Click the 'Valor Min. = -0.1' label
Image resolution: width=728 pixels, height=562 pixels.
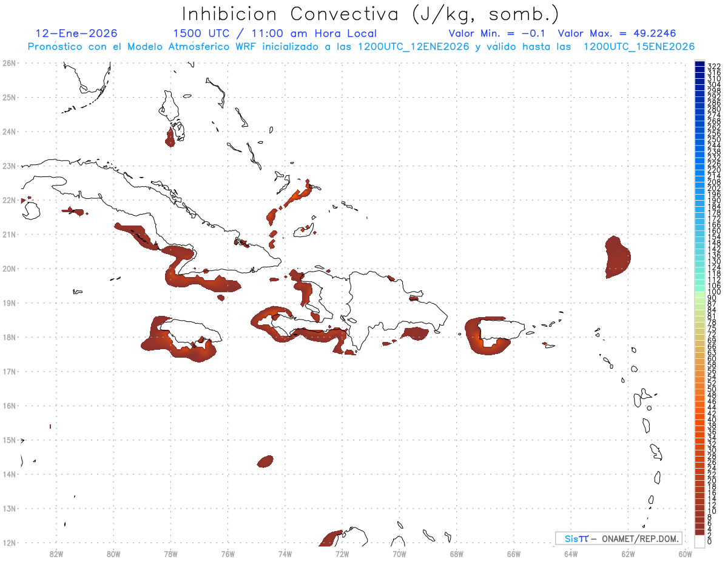point(498,33)
